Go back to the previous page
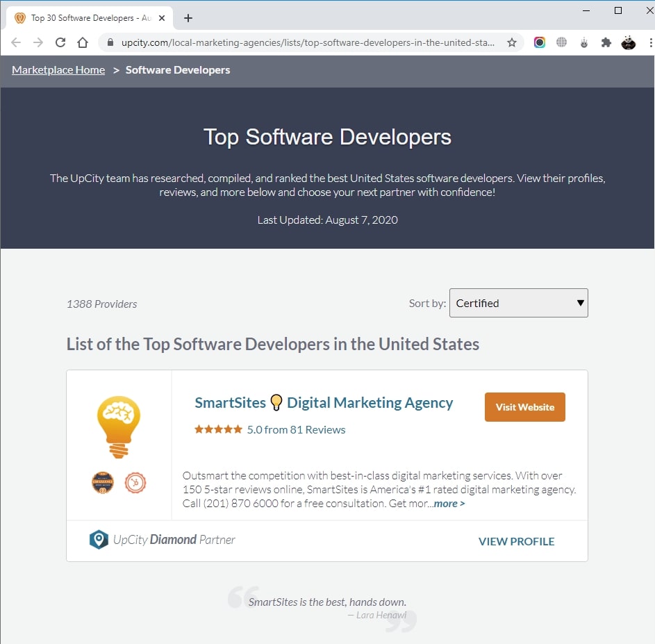 [16, 42]
